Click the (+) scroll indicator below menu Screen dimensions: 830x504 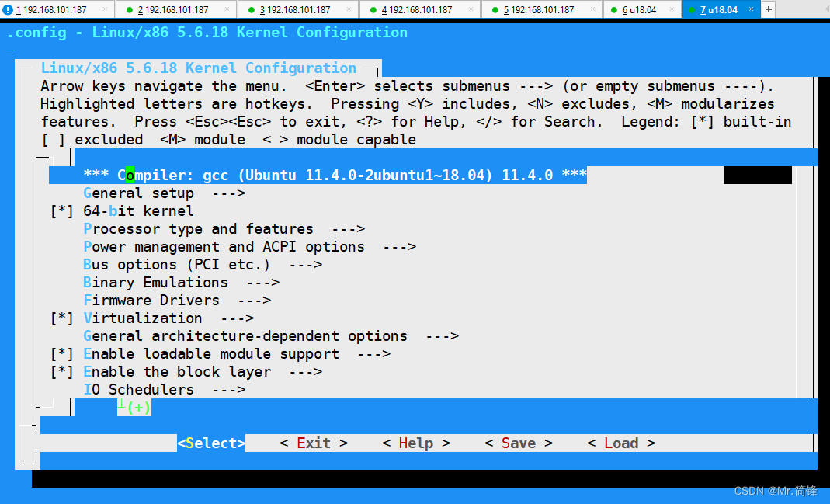134,407
